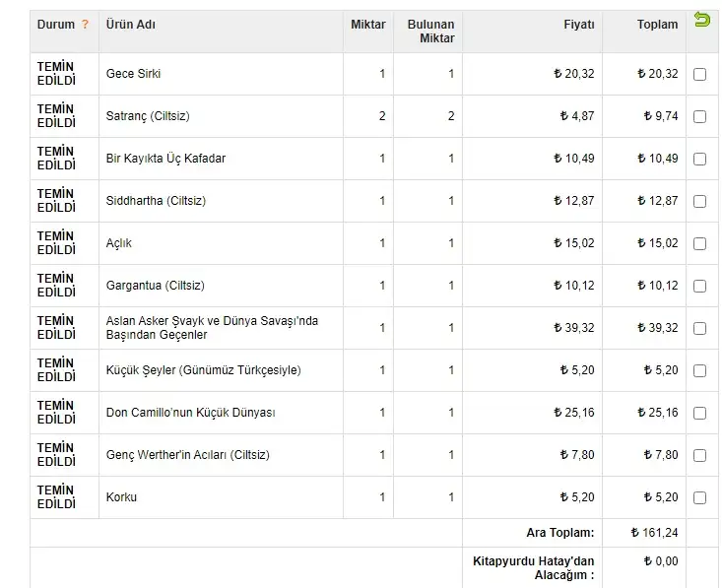
Task: Check the Gargantua (Ciltsiz) checkbox
Action: (x=700, y=286)
